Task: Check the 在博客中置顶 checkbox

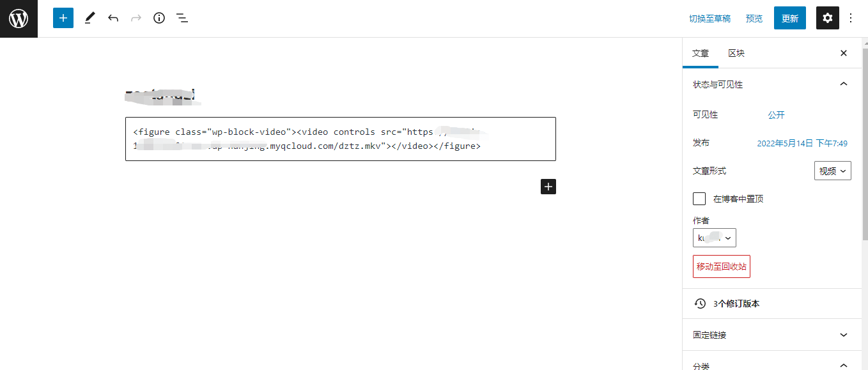Action: (x=699, y=199)
